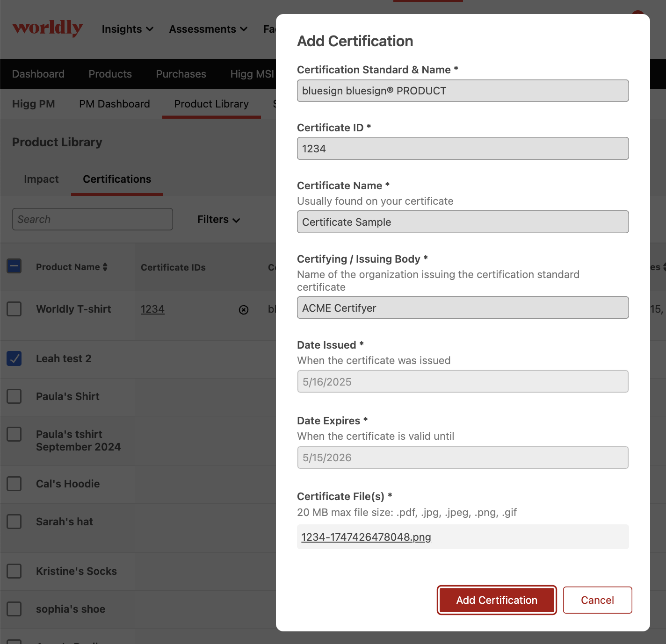Remove certificate 1234 from Worldly T-shirt row
The height and width of the screenshot is (644, 666).
pyautogui.click(x=244, y=310)
